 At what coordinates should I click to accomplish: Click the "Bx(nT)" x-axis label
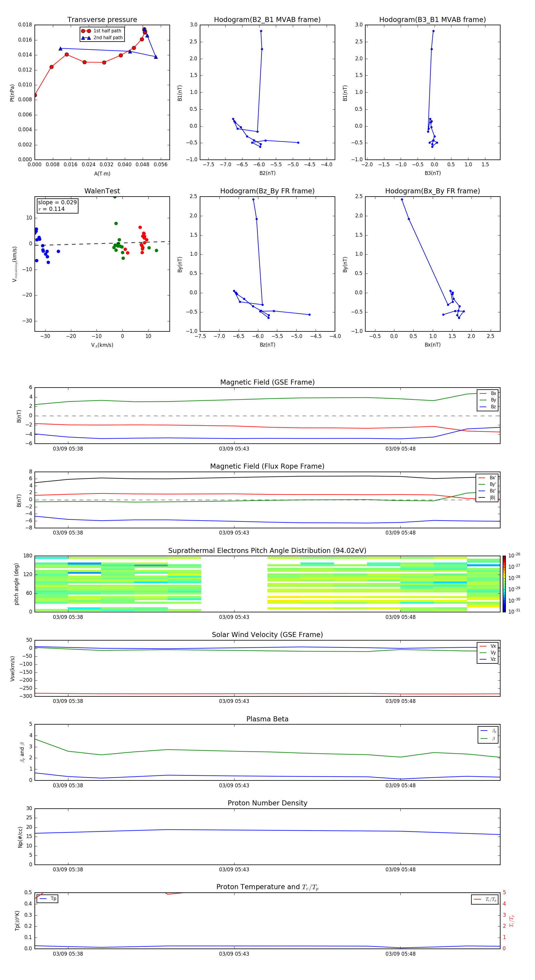tap(432, 345)
